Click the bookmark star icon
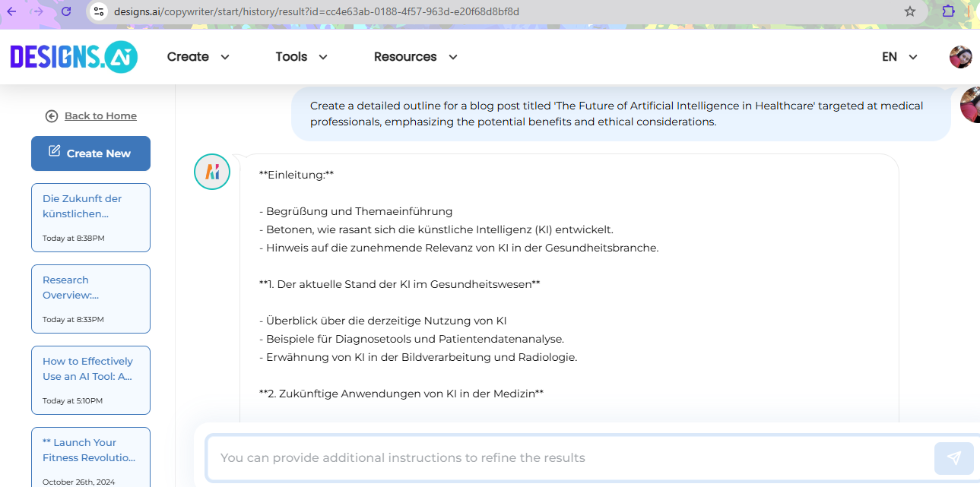Image resolution: width=980 pixels, height=487 pixels. pos(909,12)
